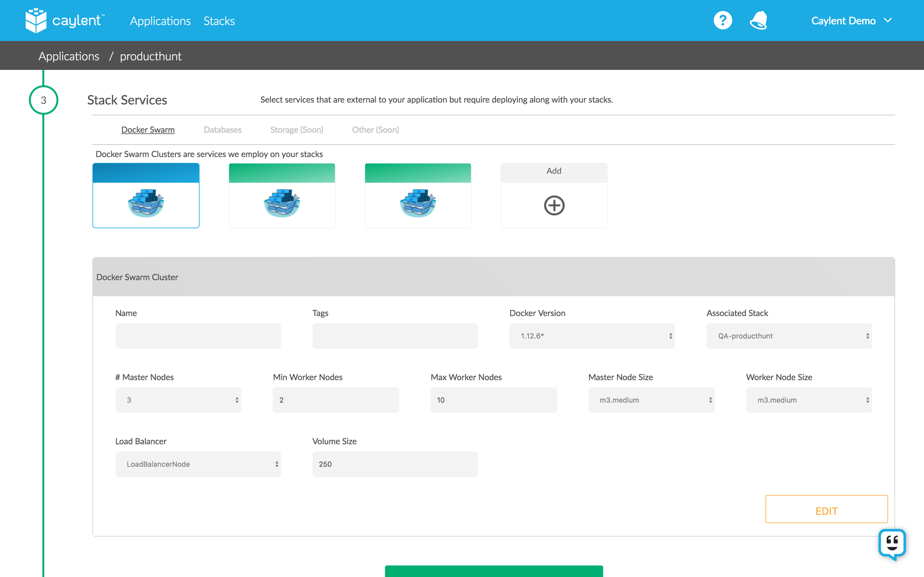Screen dimensions: 924x577
Task: Open Stacks in the top navigation
Action: [219, 21]
